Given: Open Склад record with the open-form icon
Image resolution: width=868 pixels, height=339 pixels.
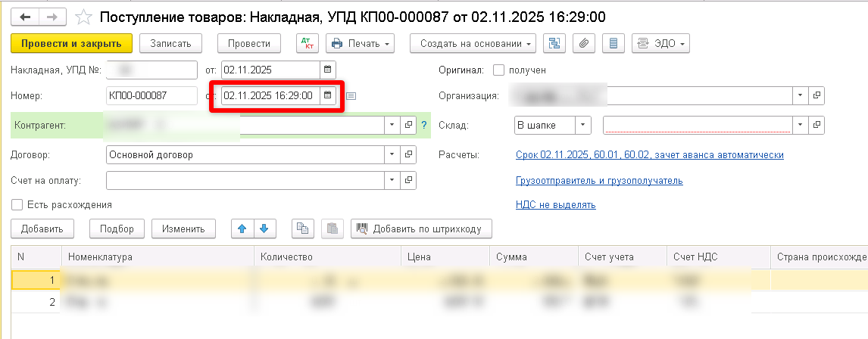Looking at the screenshot, I should click(816, 125).
